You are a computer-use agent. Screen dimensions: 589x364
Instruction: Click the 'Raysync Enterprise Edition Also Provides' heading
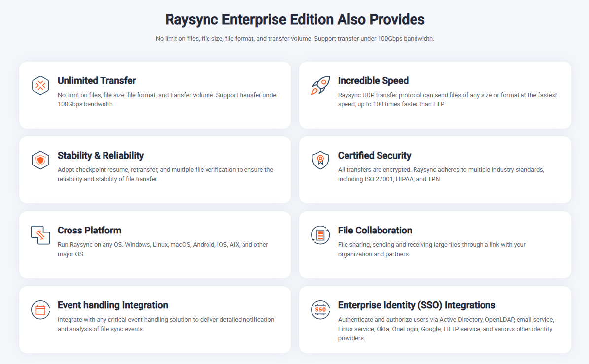[295, 20]
